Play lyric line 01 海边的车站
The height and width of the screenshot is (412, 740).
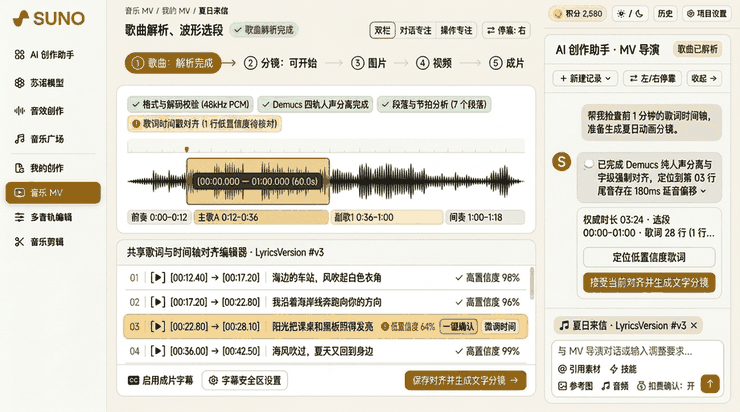(x=158, y=277)
